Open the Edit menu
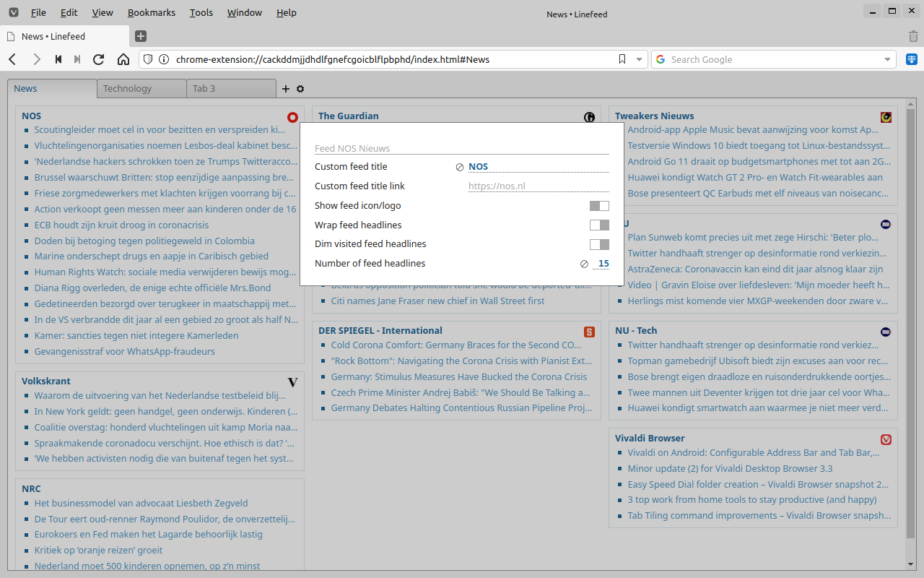924x578 pixels. pyautogui.click(x=69, y=12)
